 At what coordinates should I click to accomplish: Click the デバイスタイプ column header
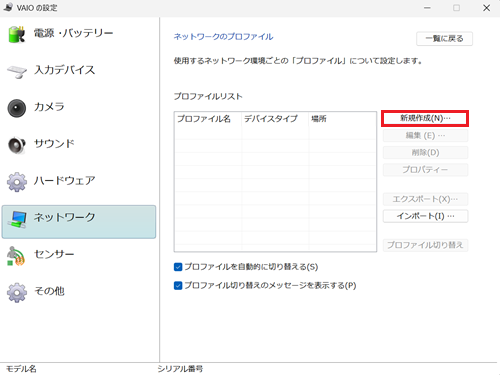click(x=275, y=119)
